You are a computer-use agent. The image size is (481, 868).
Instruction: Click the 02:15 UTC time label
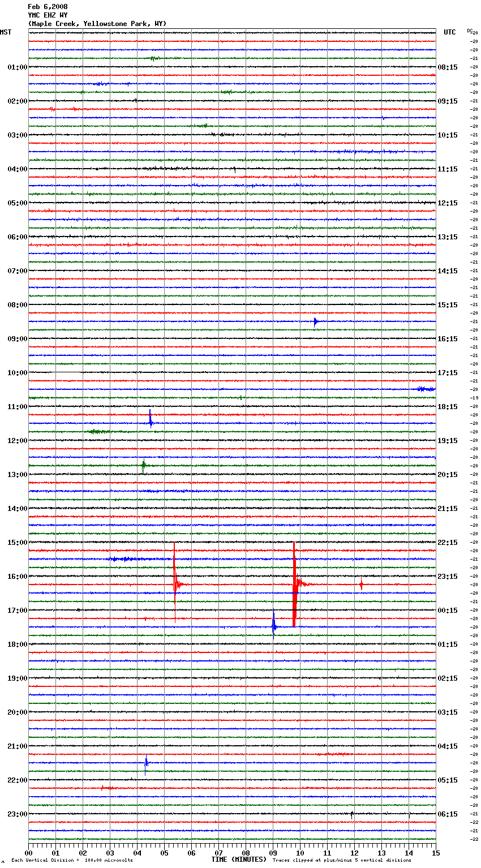448,678
